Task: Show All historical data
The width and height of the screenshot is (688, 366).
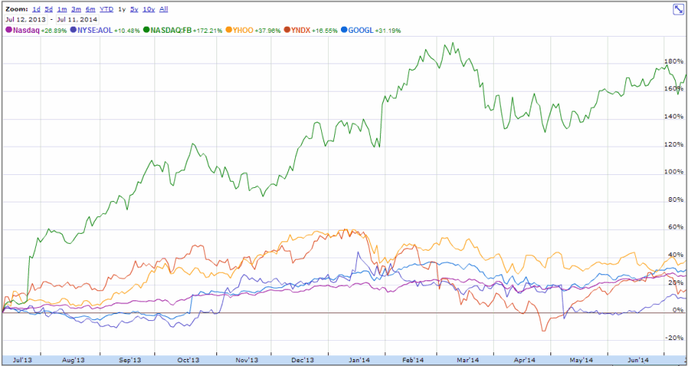Action: (164, 9)
